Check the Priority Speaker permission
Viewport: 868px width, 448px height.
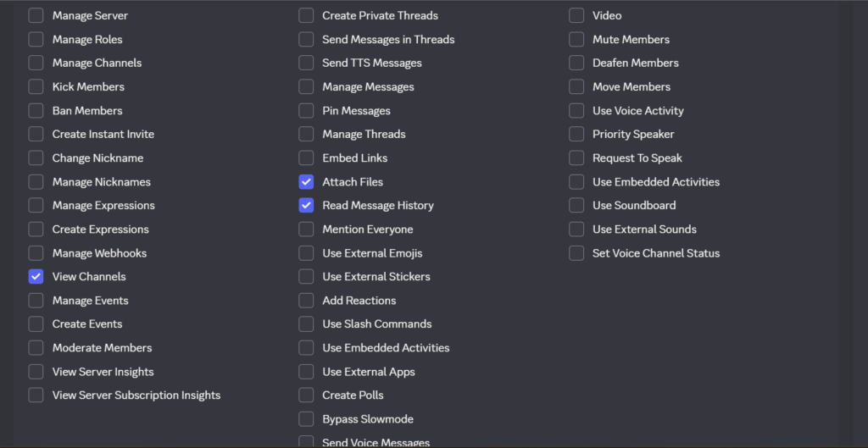(x=576, y=134)
